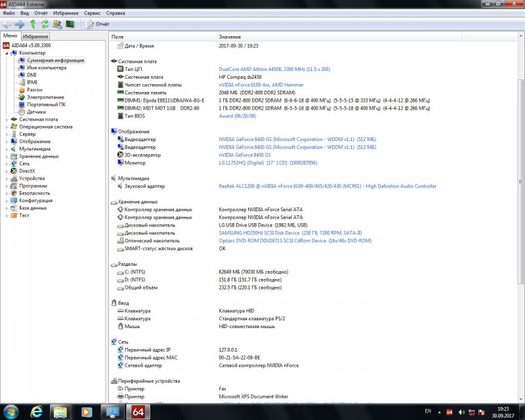This screenshot has height=420, width=525.
Task: Click the blue Forward arrow in toolbar
Action: pos(19,24)
